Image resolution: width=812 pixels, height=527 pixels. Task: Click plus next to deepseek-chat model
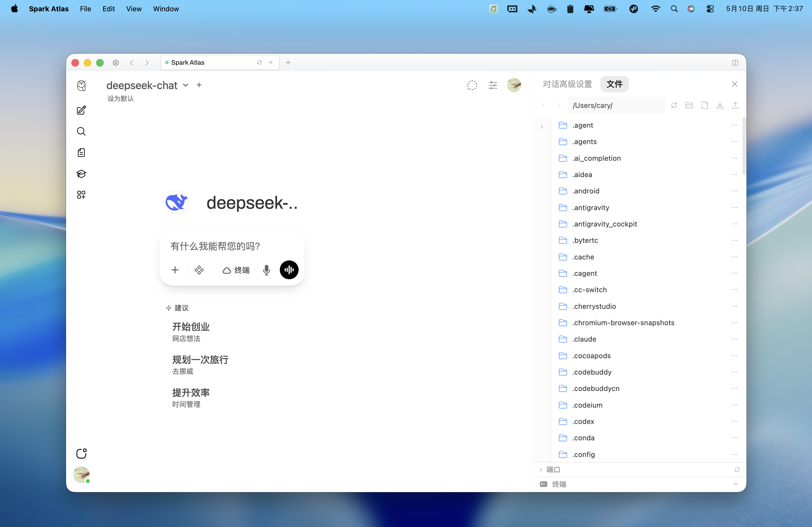click(x=199, y=85)
